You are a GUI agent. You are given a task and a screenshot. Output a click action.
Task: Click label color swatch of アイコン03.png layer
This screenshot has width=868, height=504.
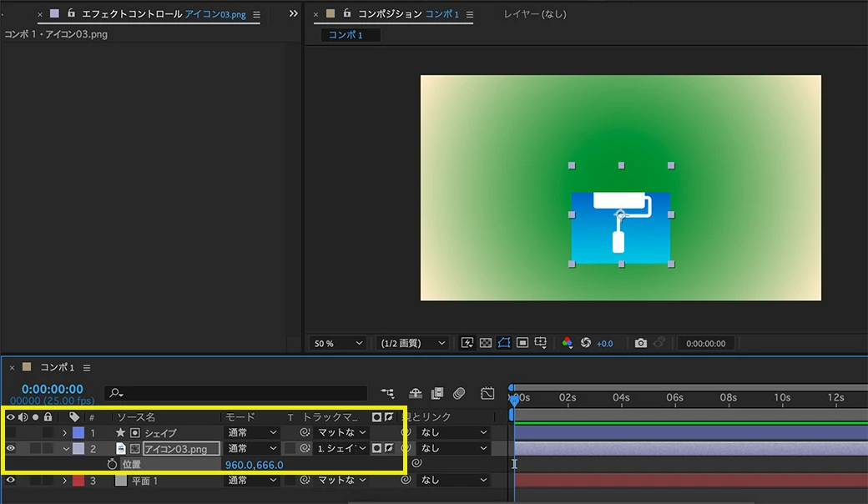coord(78,448)
